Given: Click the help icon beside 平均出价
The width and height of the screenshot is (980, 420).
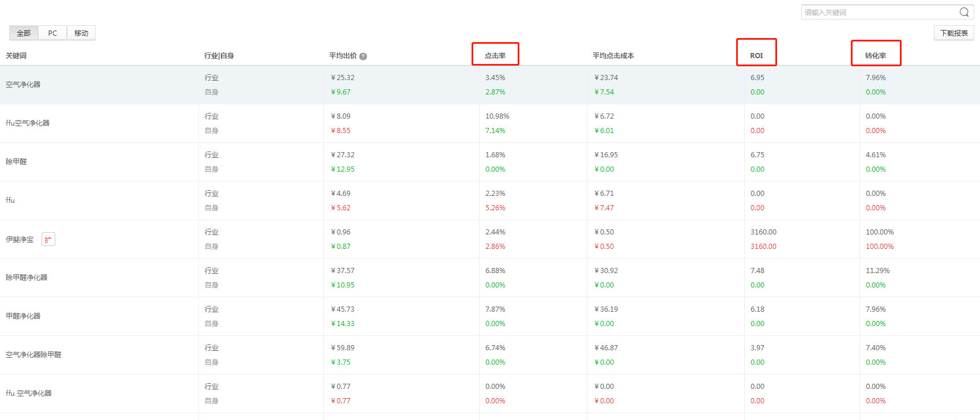Looking at the screenshot, I should pyautogui.click(x=363, y=56).
